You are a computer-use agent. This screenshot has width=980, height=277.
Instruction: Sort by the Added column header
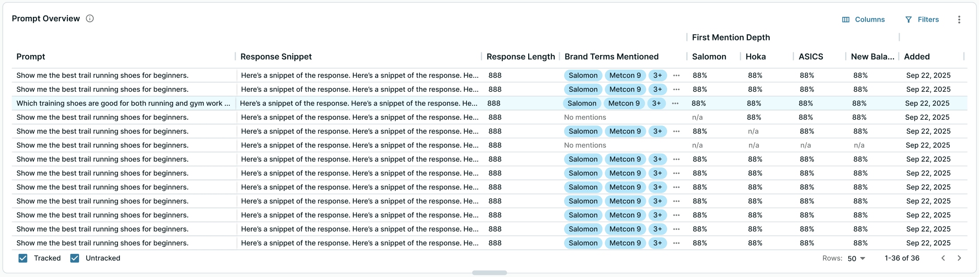click(917, 57)
